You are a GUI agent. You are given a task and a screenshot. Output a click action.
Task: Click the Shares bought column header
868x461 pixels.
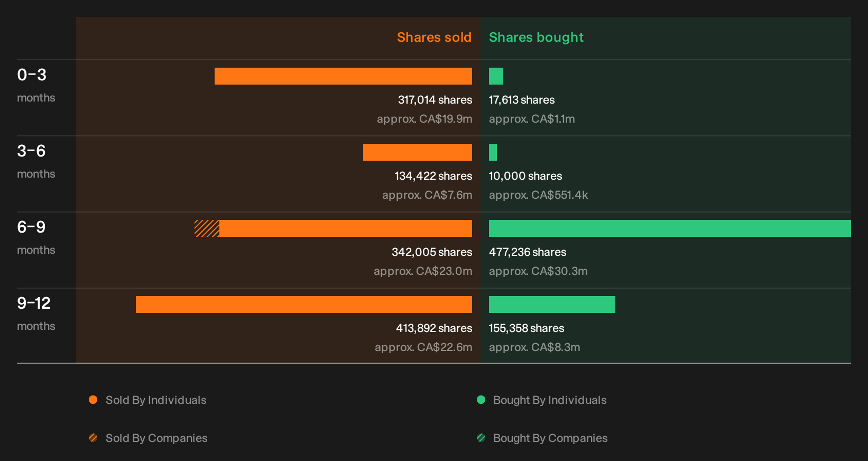pyautogui.click(x=536, y=38)
